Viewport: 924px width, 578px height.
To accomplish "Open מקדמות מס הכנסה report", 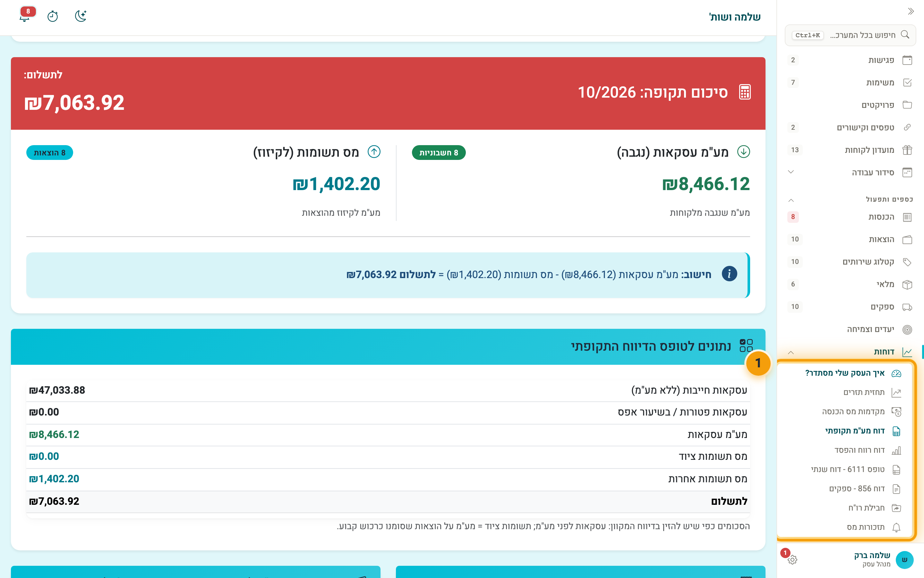I will click(x=845, y=411).
